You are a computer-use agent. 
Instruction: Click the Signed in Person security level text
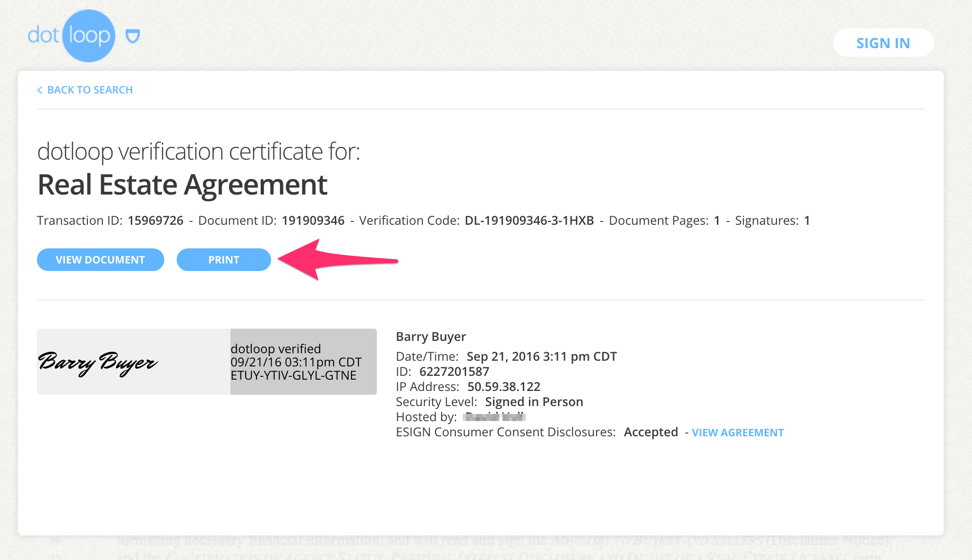(x=533, y=402)
